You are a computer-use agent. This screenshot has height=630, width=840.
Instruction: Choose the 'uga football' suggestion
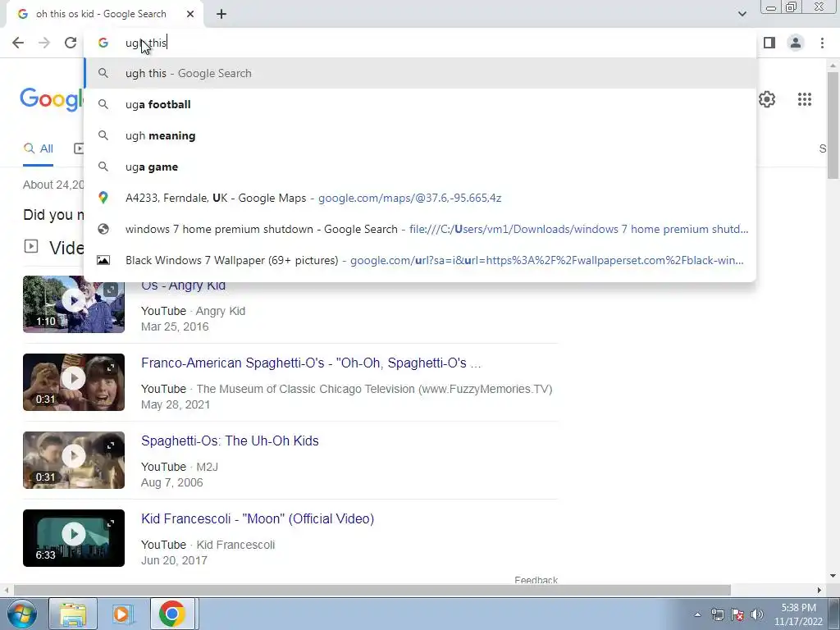(420, 104)
